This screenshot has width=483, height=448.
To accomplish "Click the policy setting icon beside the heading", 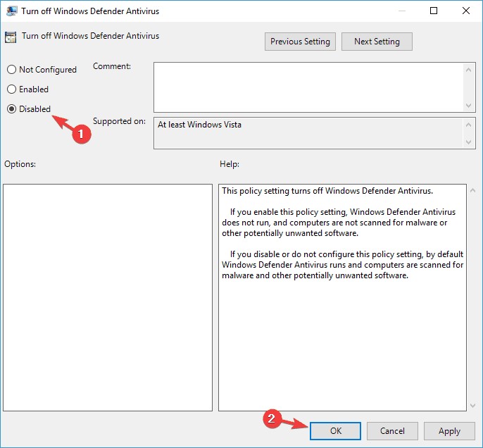I will tap(11, 37).
